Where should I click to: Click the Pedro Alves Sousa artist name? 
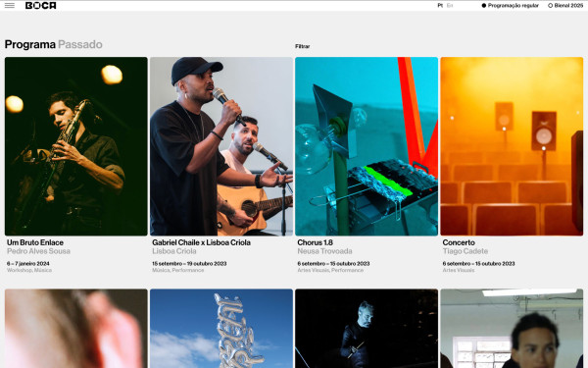(x=38, y=251)
